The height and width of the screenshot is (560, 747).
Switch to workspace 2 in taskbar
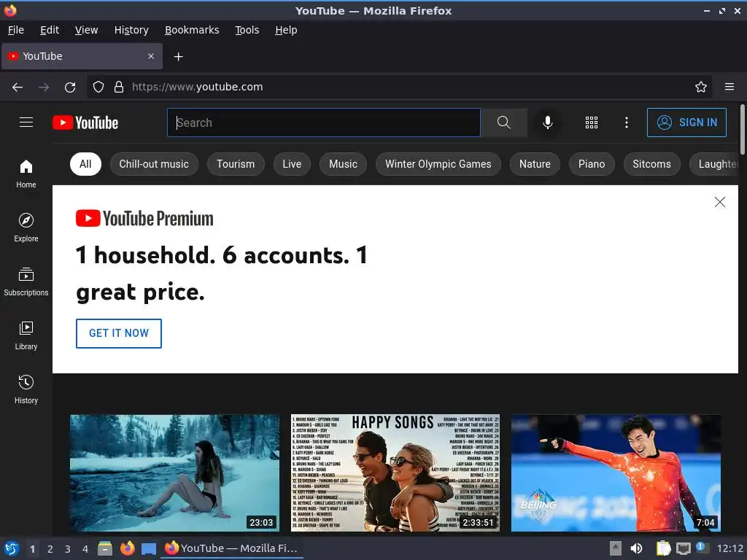[50, 549]
